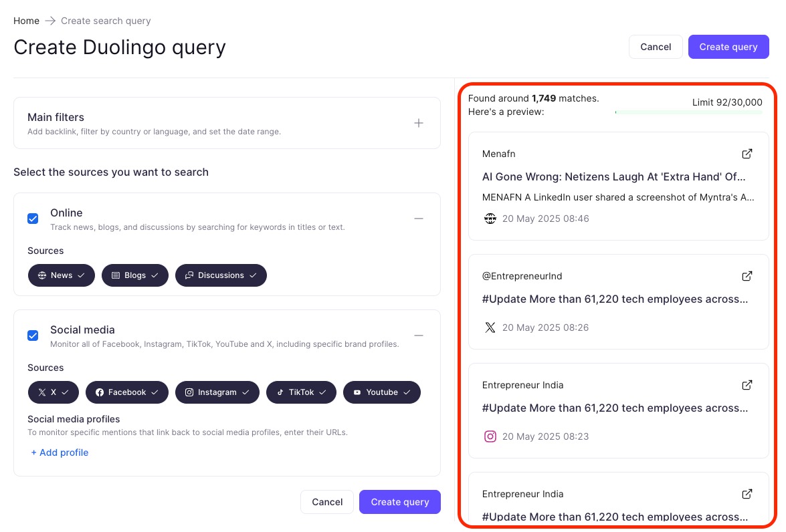
Task: Click the top Create query button
Action: coord(728,47)
